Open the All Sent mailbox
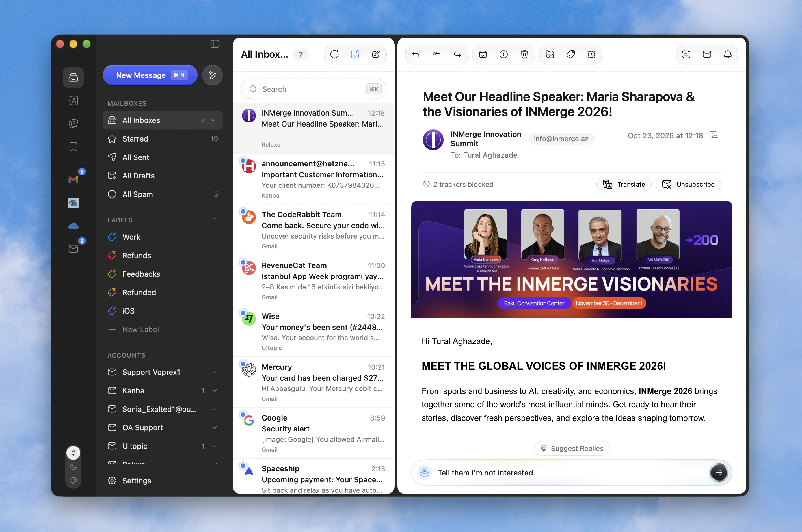The height and width of the screenshot is (532, 802). tap(163, 157)
